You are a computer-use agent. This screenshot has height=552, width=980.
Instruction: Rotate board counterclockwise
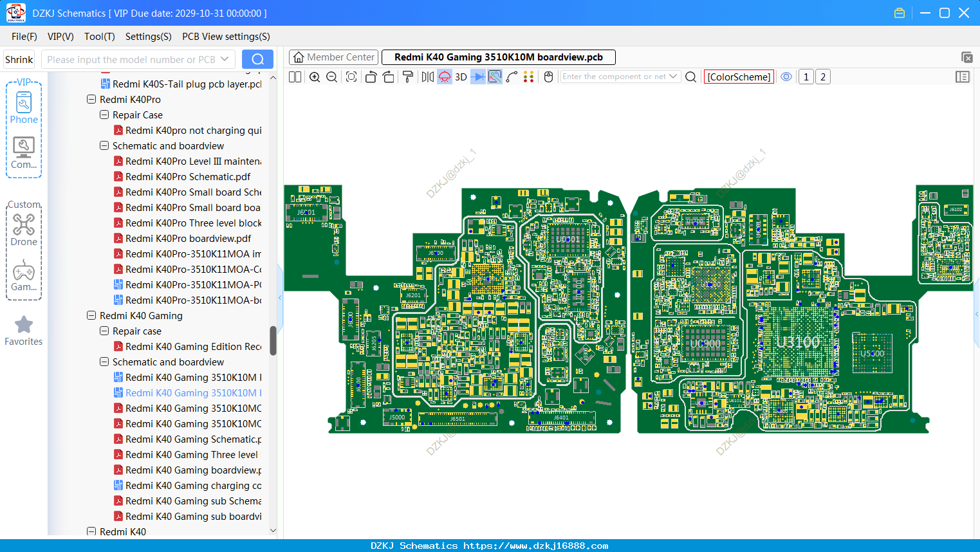(x=371, y=77)
